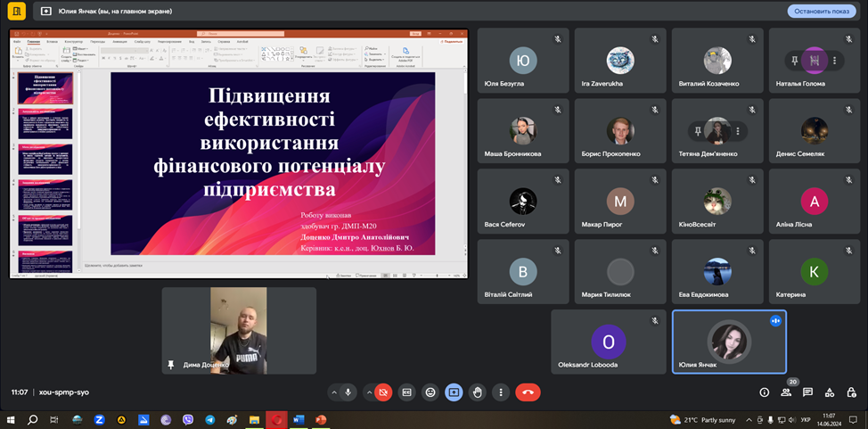Open File Explorer from taskbar
The width and height of the screenshot is (868, 429).
coord(254,419)
